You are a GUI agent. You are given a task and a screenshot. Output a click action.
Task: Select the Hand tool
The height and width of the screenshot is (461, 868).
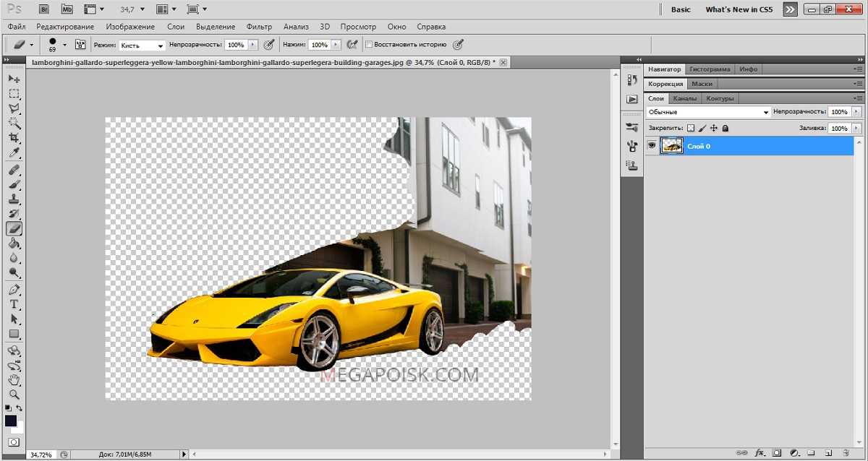coord(14,380)
